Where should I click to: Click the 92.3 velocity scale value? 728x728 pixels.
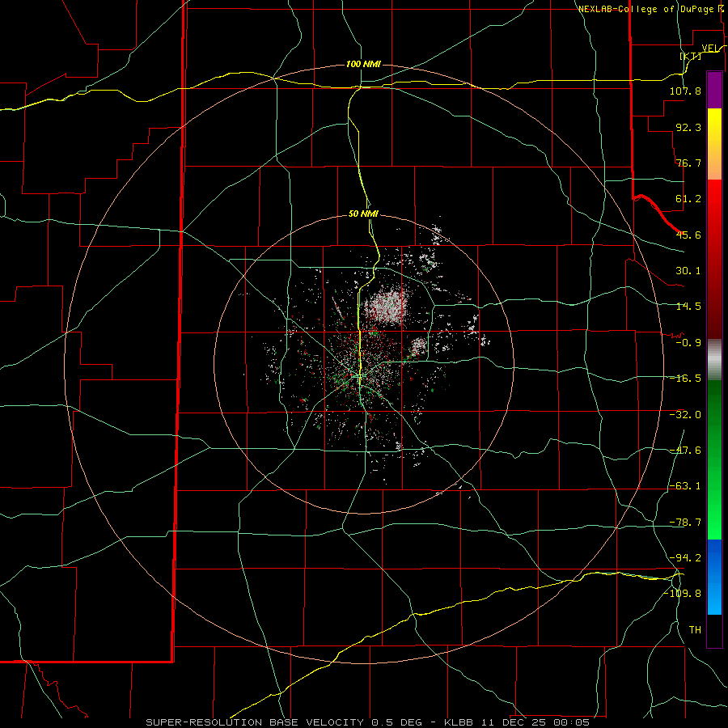[688, 127]
